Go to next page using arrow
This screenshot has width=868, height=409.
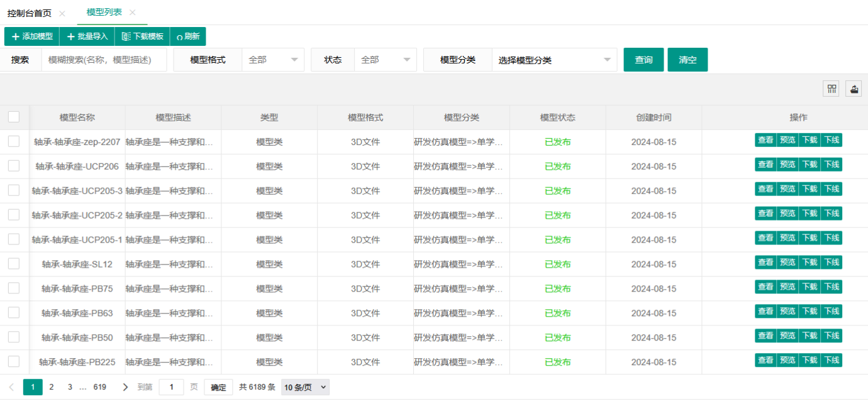[125, 387]
